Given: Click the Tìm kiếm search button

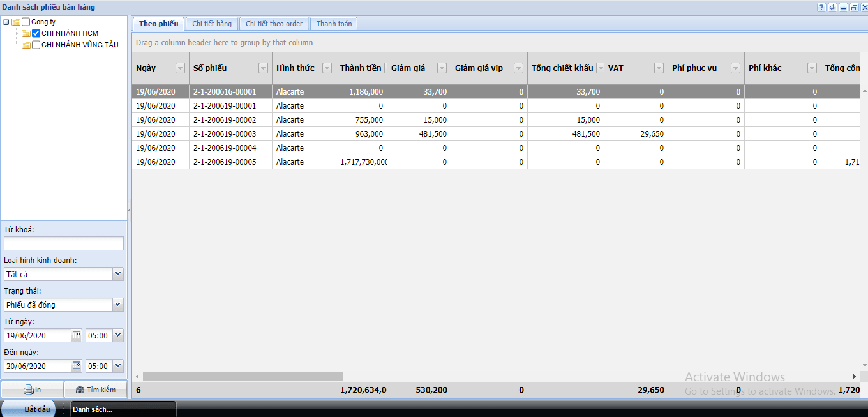Looking at the screenshot, I should coord(95,390).
